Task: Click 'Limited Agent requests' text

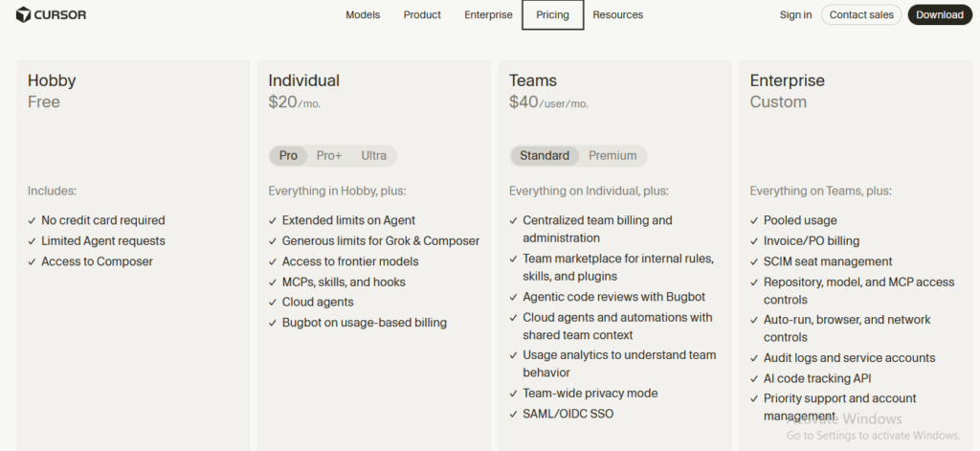Action: 103,241
